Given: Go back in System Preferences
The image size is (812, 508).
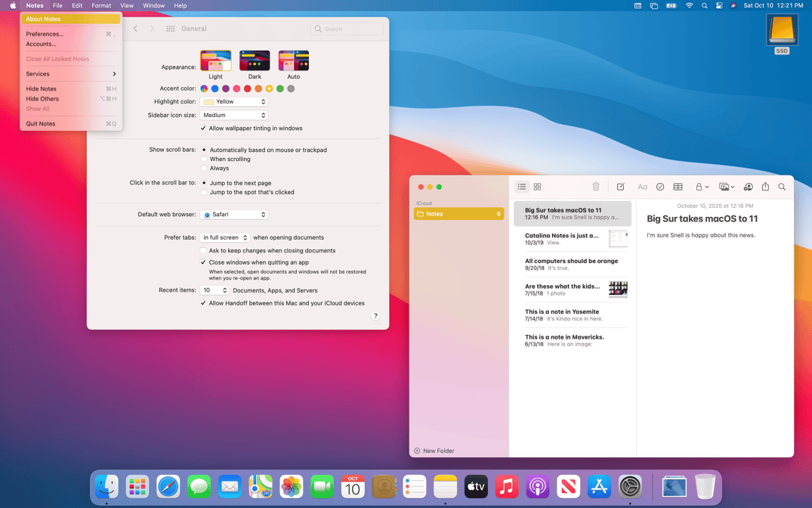Looking at the screenshot, I should 135,29.
